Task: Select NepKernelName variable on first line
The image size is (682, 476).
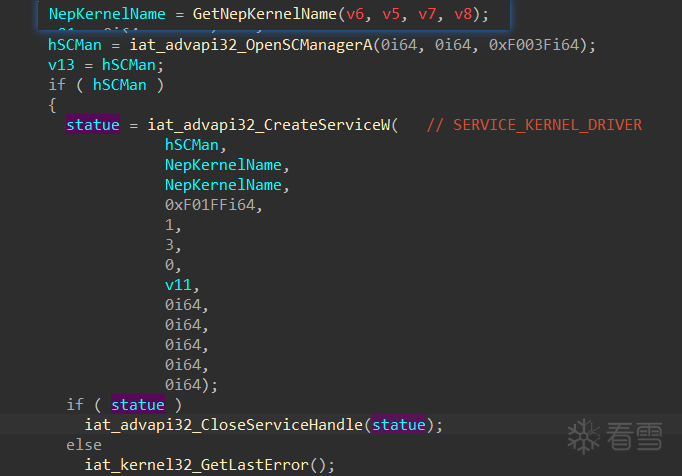Action: tap(107, 14)
